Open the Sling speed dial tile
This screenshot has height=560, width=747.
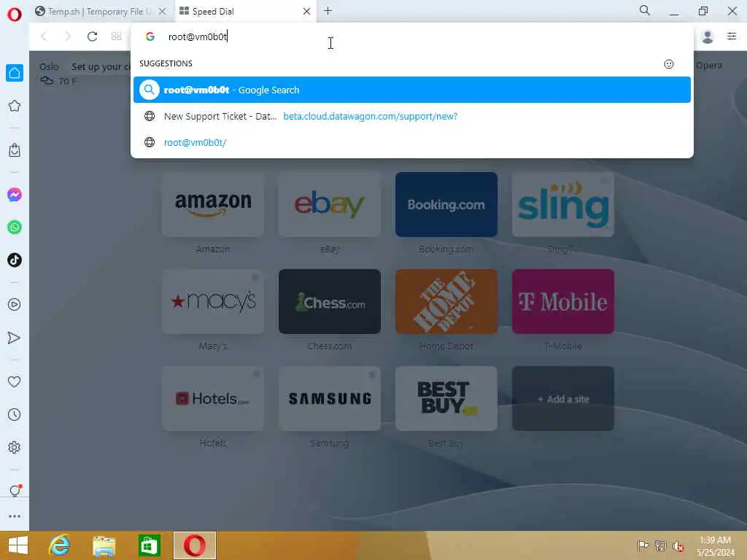[x=562, y=204]
